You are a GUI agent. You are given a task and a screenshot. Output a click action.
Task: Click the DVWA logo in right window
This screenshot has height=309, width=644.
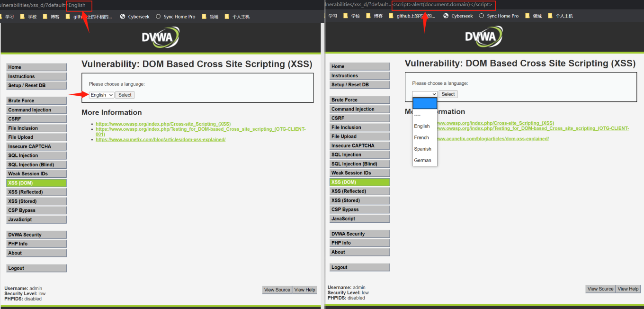click(484, 36)
